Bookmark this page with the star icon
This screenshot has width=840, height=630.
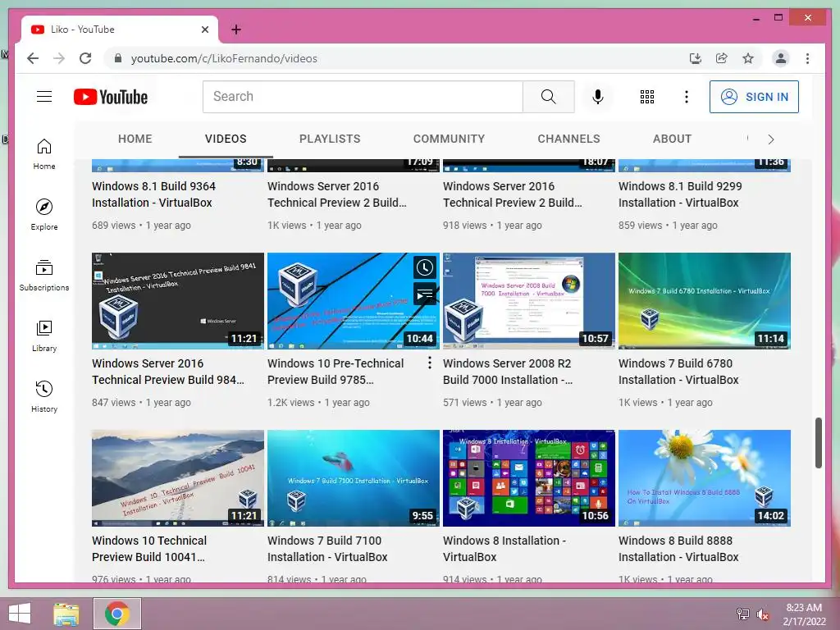(x=748, y=58)
